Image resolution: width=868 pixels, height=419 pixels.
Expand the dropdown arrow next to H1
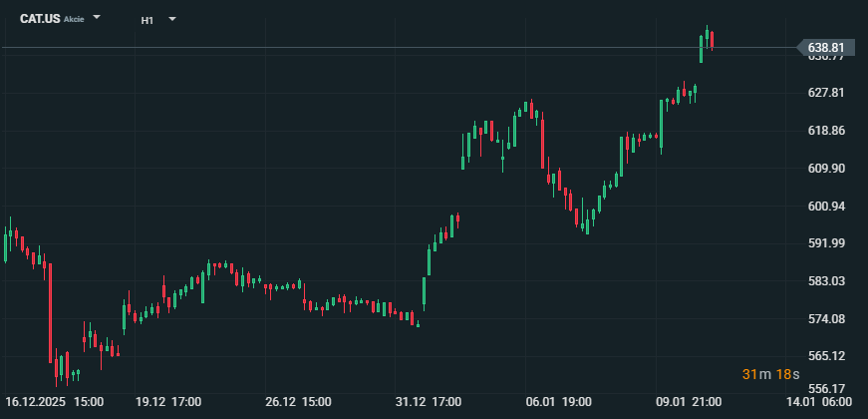click(172, 18)
